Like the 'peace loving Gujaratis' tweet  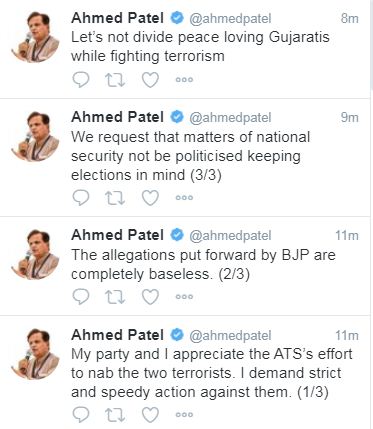(x=150, y=80)
